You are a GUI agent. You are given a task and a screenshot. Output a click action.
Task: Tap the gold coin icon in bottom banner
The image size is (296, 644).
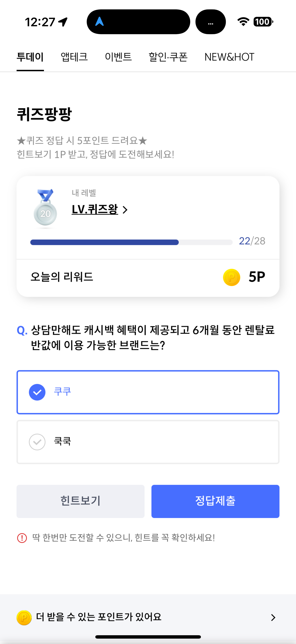(24, 618)
